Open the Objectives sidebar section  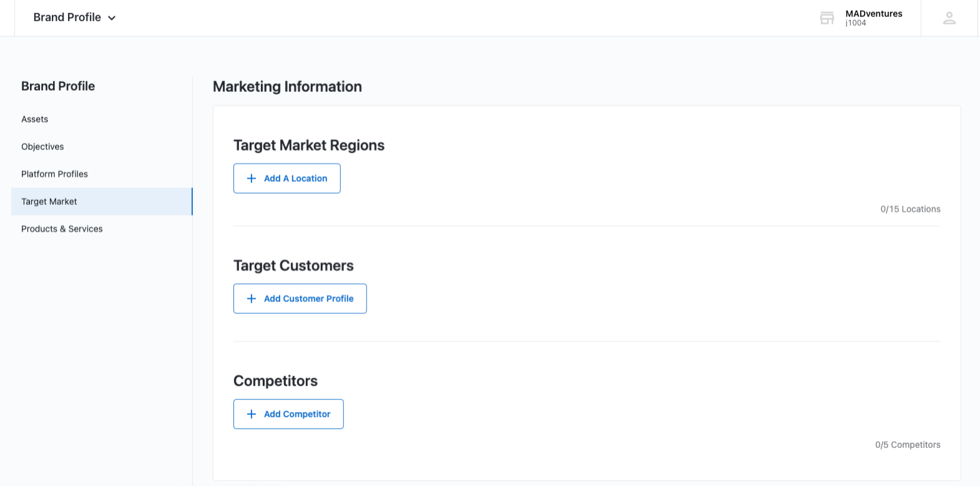[x=42, y=147]
